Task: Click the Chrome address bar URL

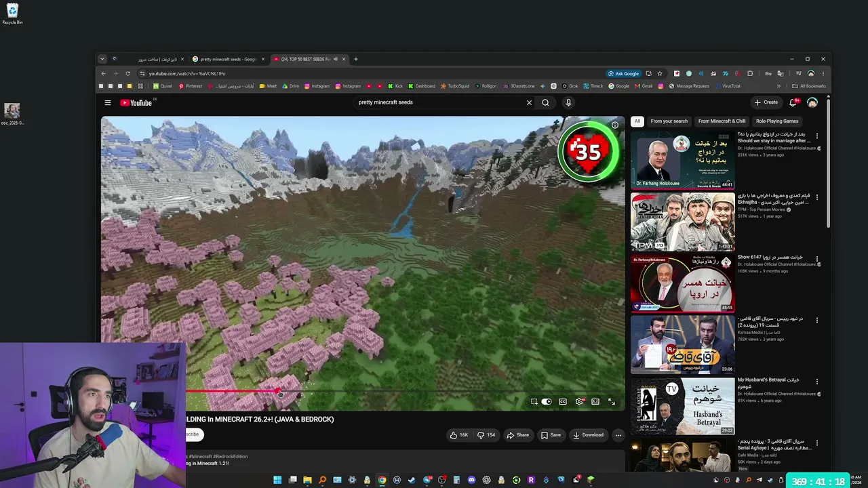Action: coord(187,73)
